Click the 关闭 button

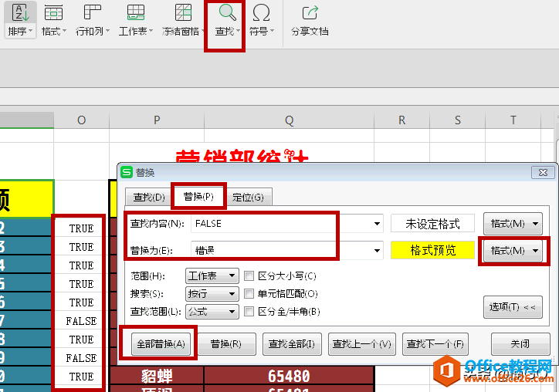coord(520,344)
